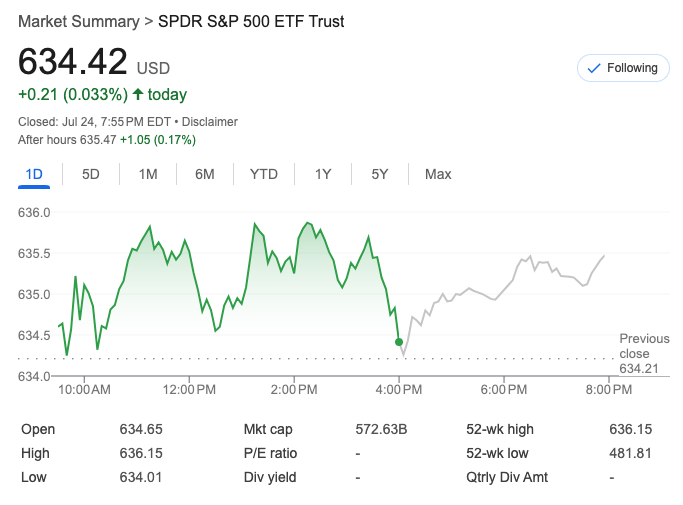Click the 52-wk high value

630,429
